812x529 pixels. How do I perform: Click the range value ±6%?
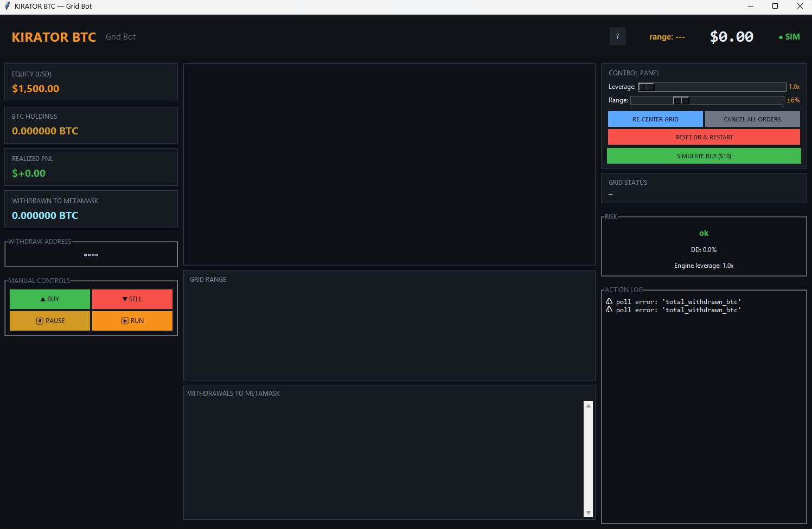[793, 100]
